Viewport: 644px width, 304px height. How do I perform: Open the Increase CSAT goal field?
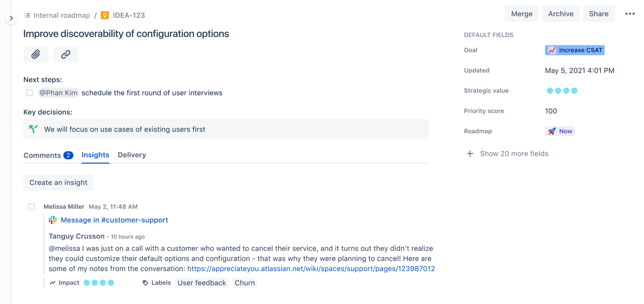[x=575, y=50]
